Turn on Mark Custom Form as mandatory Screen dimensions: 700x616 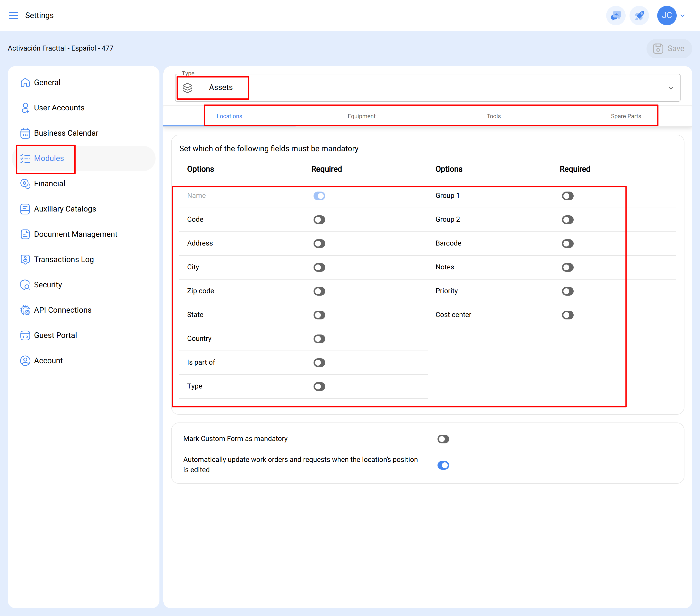coord(443,439)
